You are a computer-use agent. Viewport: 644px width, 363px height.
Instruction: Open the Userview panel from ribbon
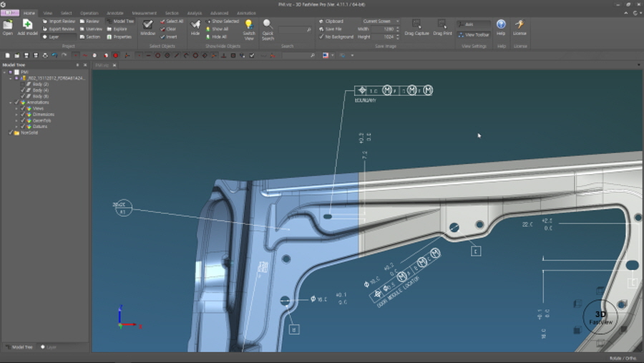tap(91, 29)
